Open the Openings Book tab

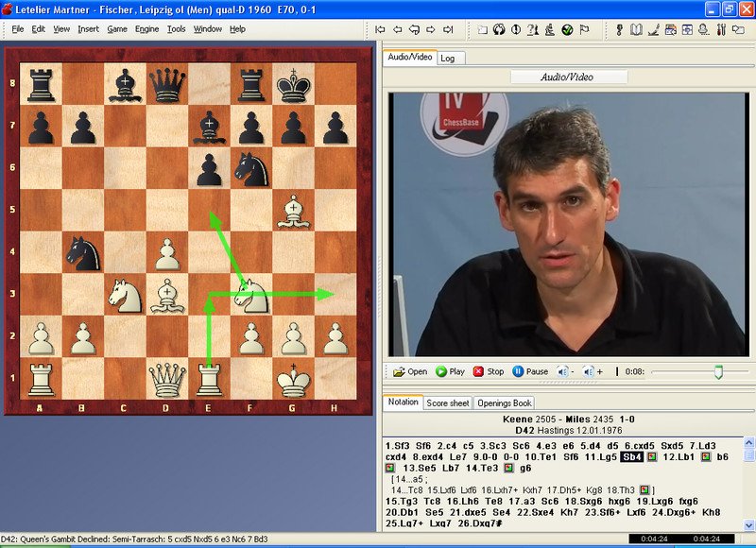coord(505,403)
